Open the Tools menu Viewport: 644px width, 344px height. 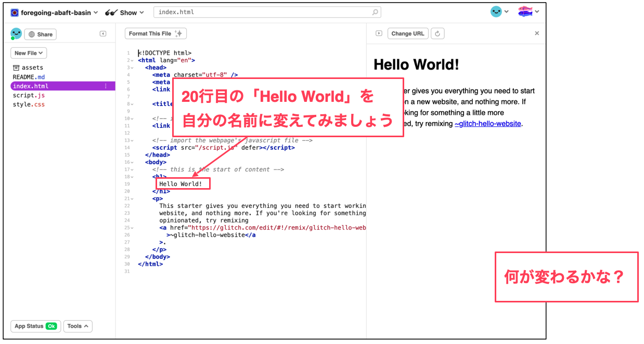[x=78, y=326]
